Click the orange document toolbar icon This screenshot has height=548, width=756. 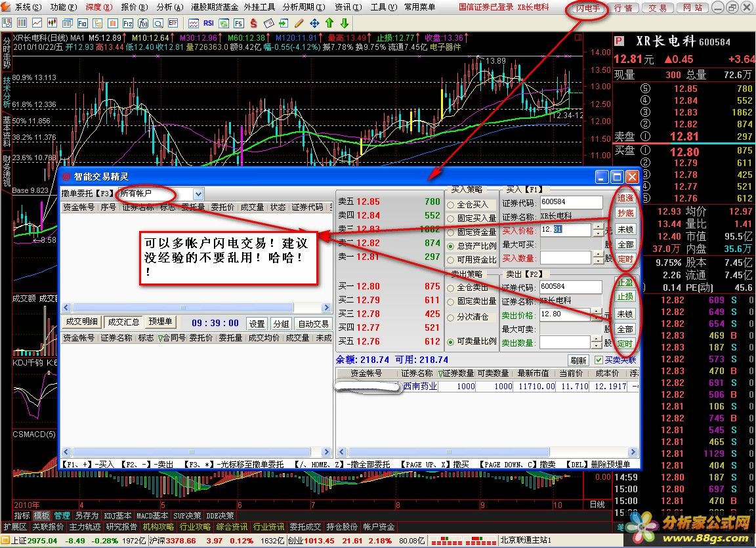pos(113,23)
